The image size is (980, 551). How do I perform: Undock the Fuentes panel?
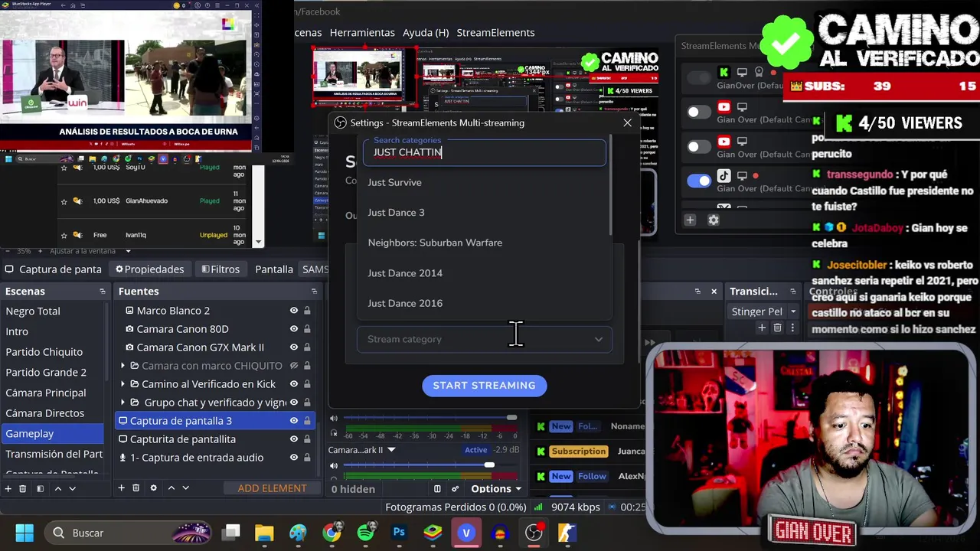tap(314, 292)
